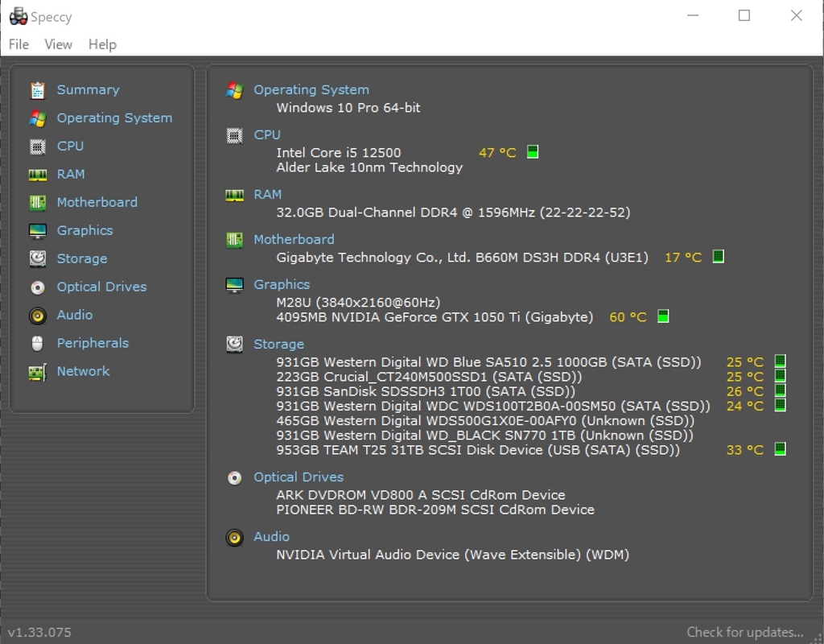Viewport: 824px width, 644px height.
Task: Open the Operating System heading link
Action: pos(311,90)
